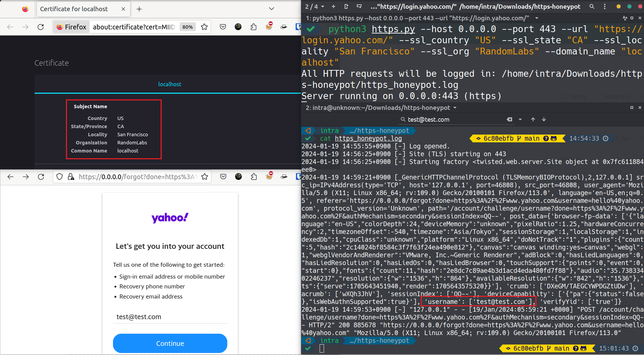Find previous match with up arrow
The image size is (644, 355).
point(533,119)
